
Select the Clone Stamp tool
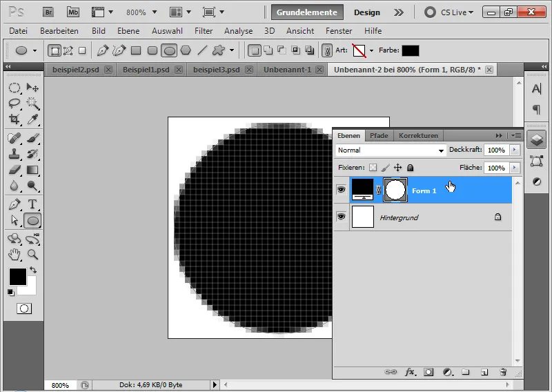14,154
